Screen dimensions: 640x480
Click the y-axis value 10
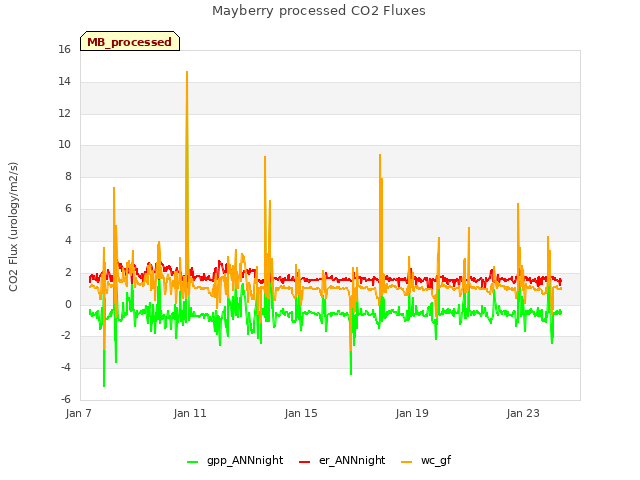(64, 144)
